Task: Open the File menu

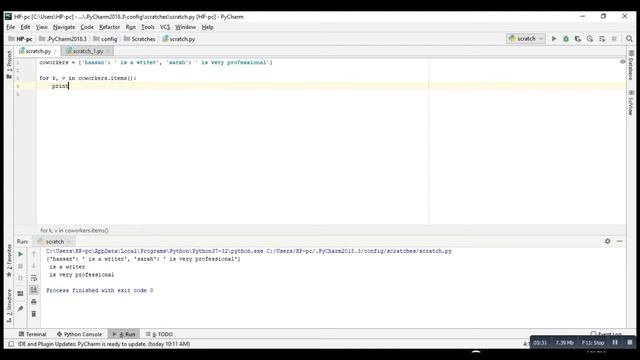Action: [x=11, y=27]
